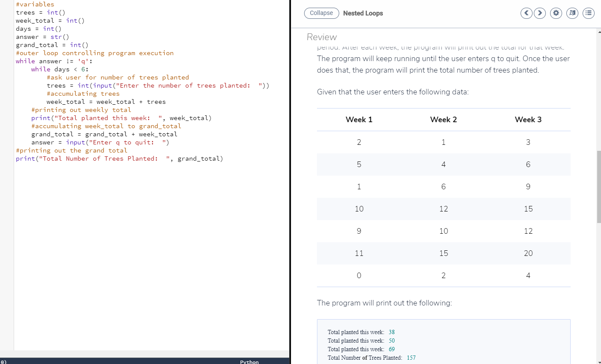This screenshot has width=601, height=364.
Task: Select the Week 2 column header
Action: point(443,120)
